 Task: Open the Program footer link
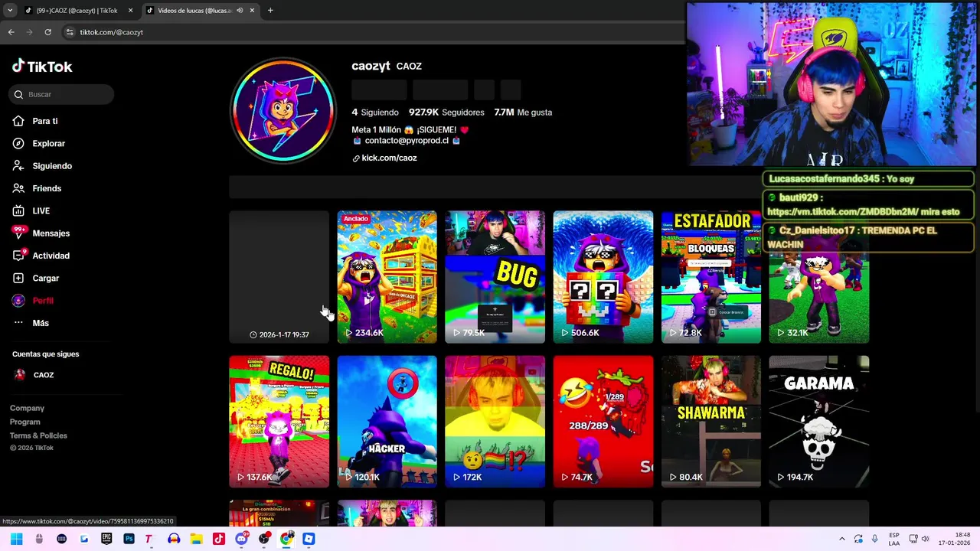click(24, 422)
